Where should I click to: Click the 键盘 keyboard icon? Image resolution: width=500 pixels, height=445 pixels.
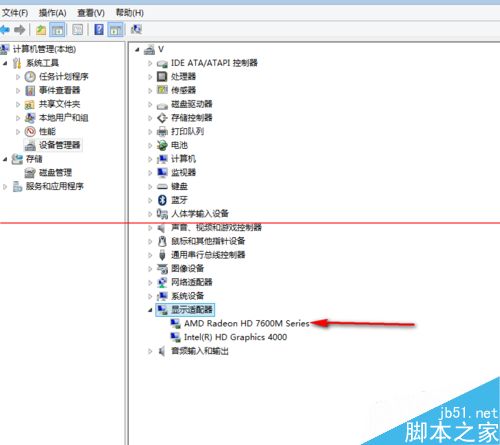click(x=162, y=186)
